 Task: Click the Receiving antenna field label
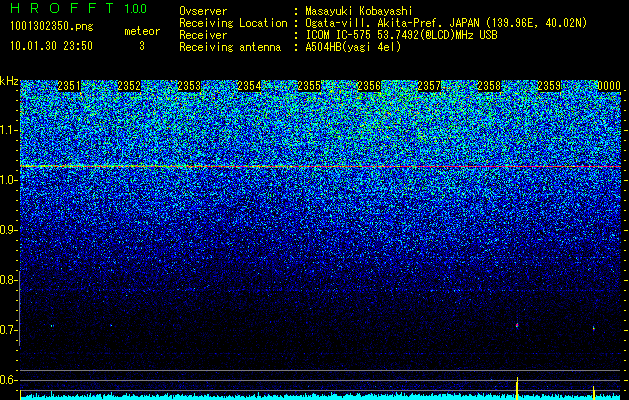point(230,47)
